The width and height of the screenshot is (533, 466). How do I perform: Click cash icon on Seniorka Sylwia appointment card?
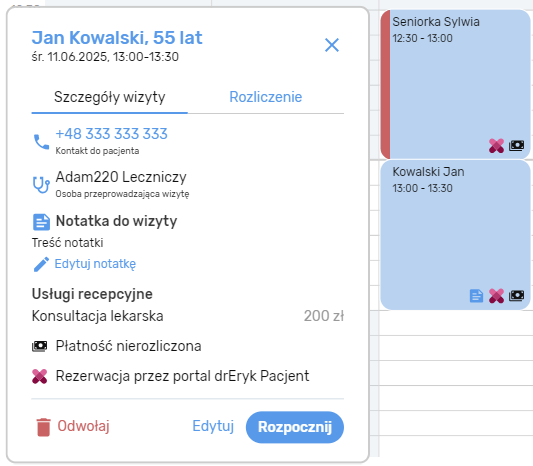[516, 146]
